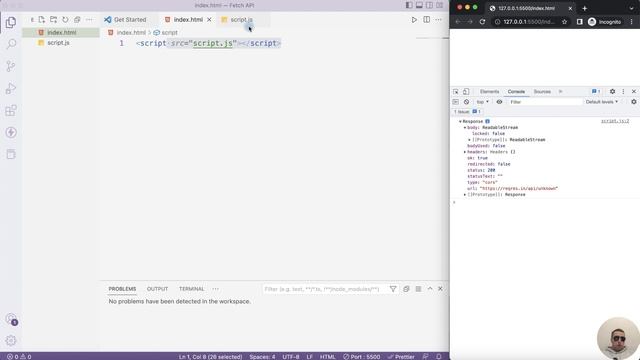Click Port : 5500 Live Server status

tap(362, 356)
